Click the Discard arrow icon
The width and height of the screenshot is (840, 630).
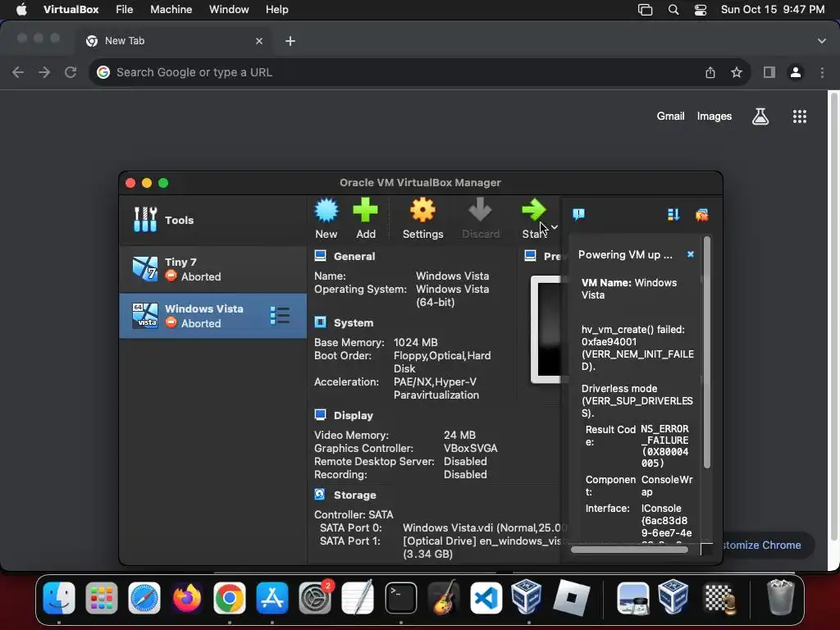(x=480, y=209)
